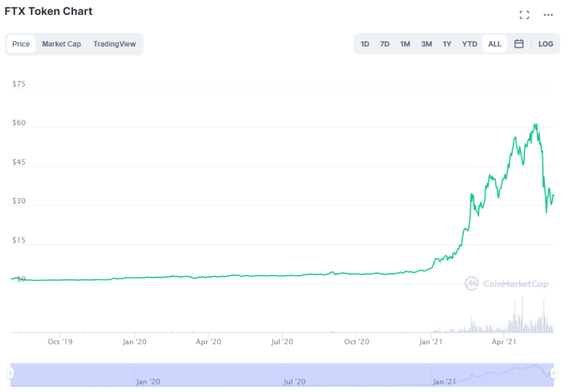Screen dimensions: 568x392
Task: Click the Oct '19 date axis label
Action: point(60,342)
